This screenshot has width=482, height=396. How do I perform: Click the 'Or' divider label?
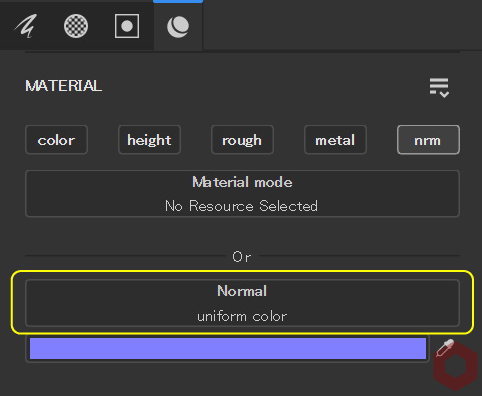point(242,257)
